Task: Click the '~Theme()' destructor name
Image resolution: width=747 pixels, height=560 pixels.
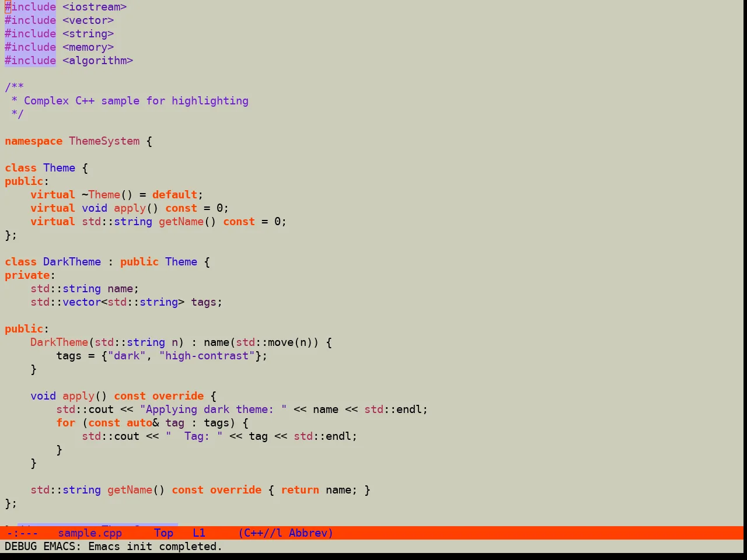Action: [107, 195]
